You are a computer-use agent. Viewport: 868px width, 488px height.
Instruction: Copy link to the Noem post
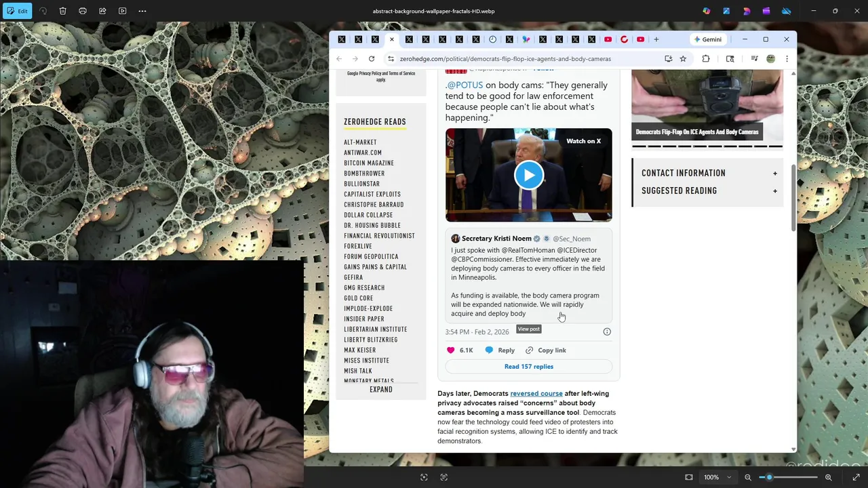click(x=546, y=350)
